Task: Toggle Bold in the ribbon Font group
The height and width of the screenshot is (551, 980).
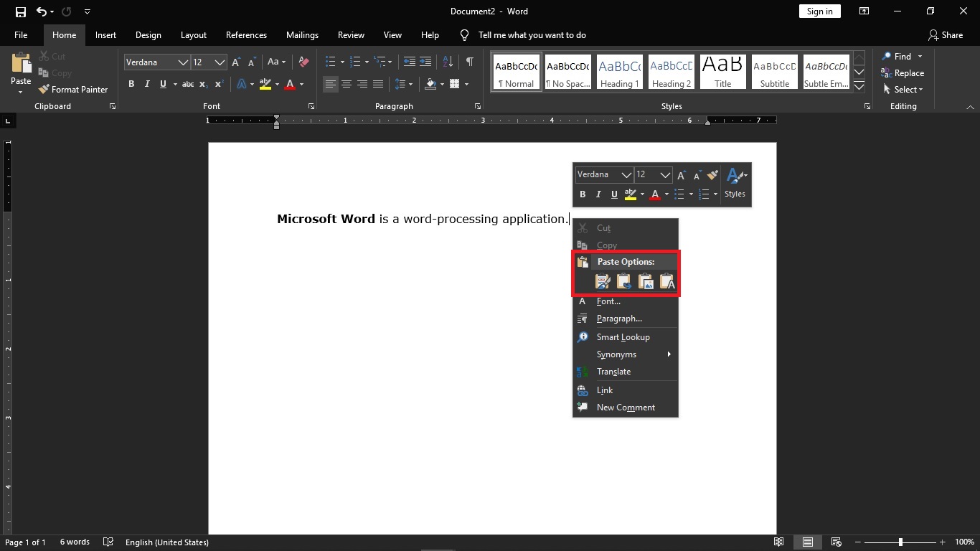Action: click(x=131, y=84)
